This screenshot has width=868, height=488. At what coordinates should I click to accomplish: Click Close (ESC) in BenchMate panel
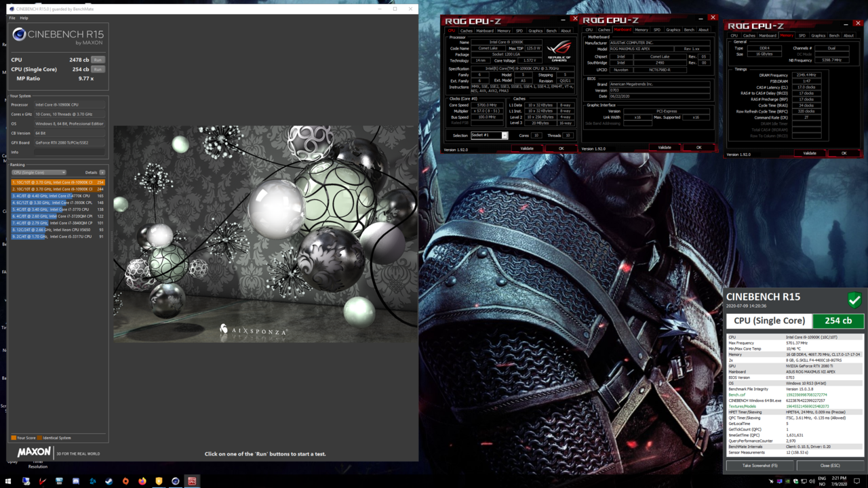(830, 466)
